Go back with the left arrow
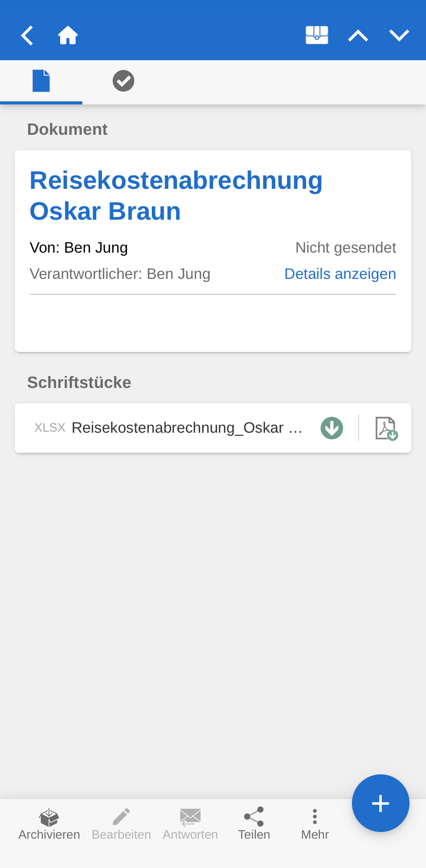The width and height of the screenshot is (426, 868). pos(27,36)
